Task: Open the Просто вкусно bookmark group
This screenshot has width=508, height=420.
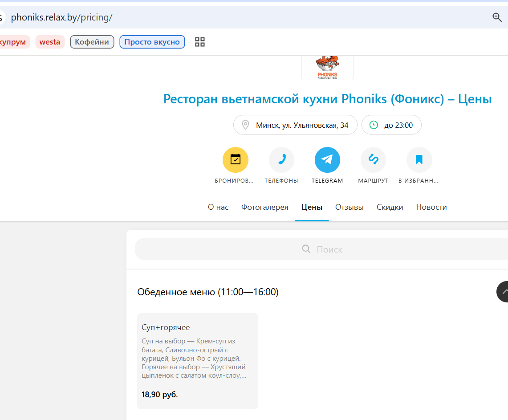Action: point(152,42)
